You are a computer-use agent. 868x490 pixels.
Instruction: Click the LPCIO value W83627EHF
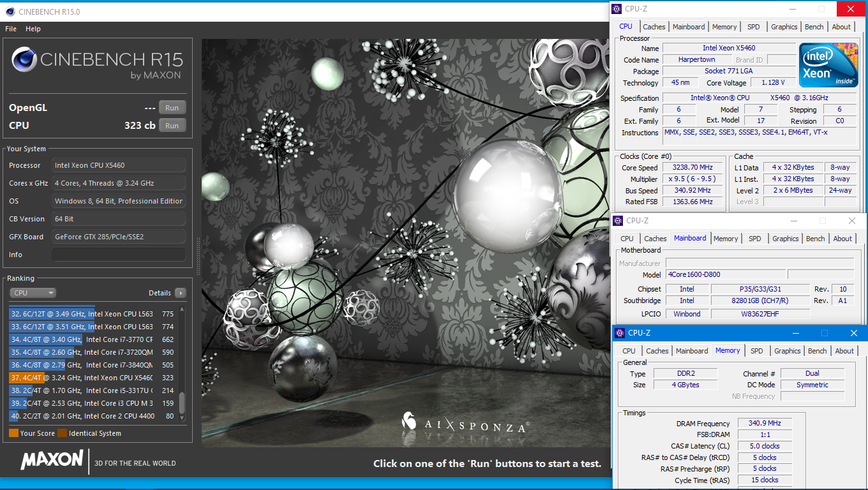(x=759, y=314)
